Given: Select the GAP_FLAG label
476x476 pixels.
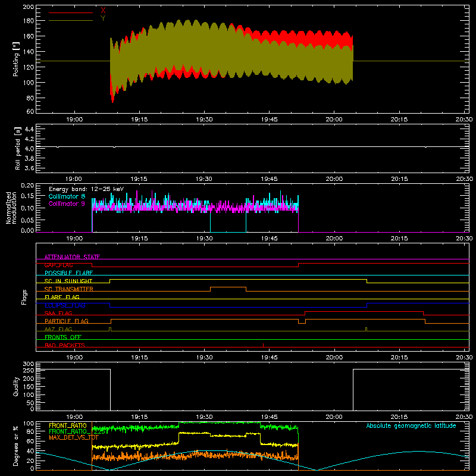Looking at the screenshot, I should click(x=58, y=265).
